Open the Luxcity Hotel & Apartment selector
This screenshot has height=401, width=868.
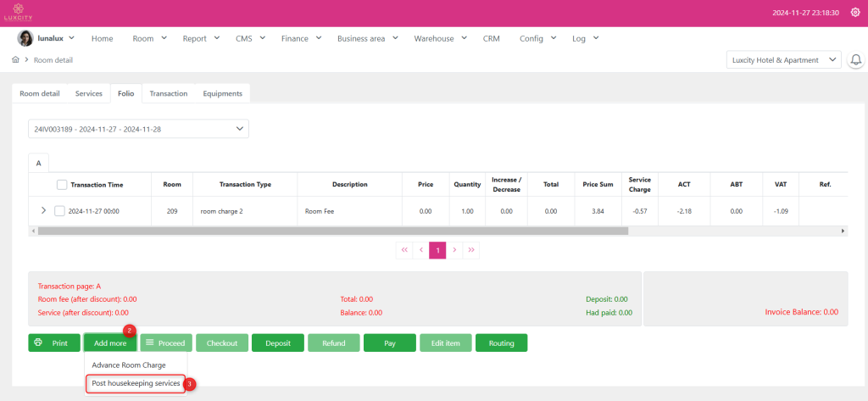[783, 60]
